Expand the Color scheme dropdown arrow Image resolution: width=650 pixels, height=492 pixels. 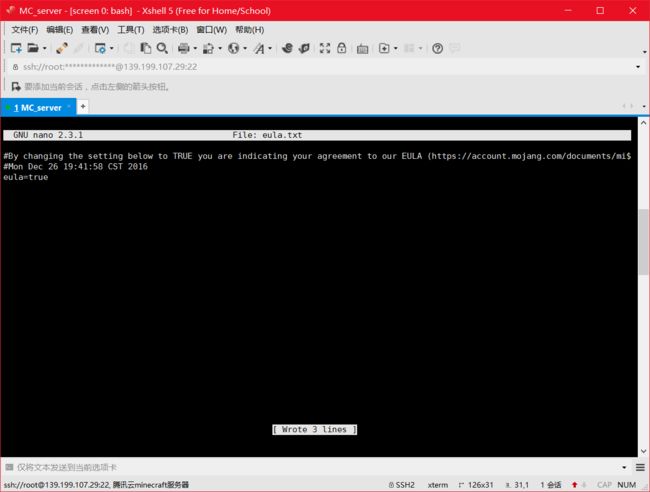click(220, 48)
